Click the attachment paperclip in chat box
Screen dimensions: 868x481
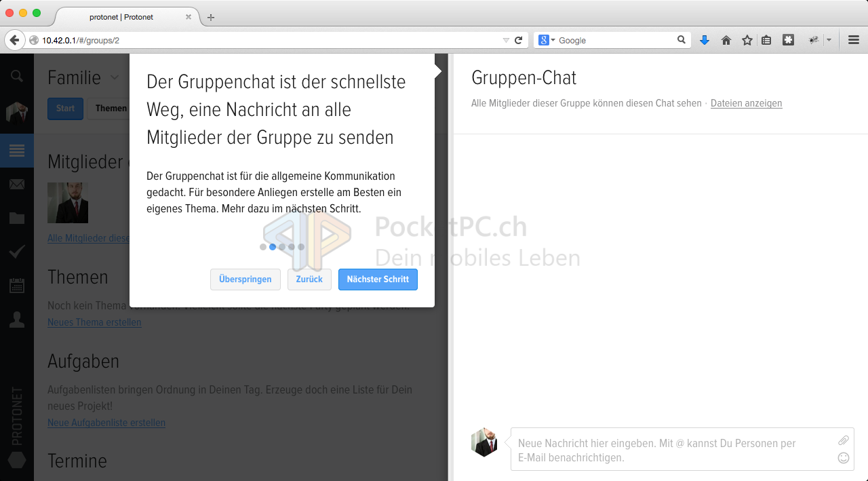point(843,440)
